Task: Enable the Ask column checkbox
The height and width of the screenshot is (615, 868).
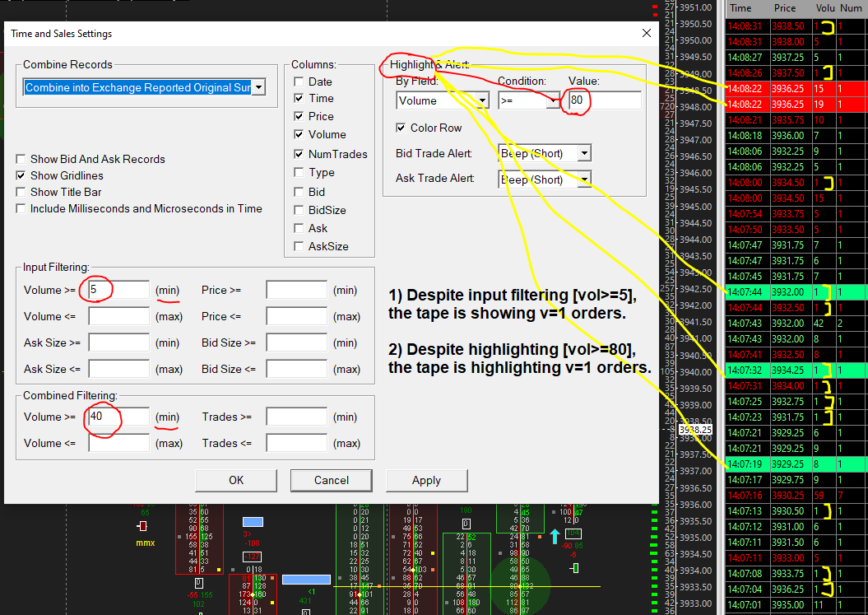Action: click(x=299, y=228)
